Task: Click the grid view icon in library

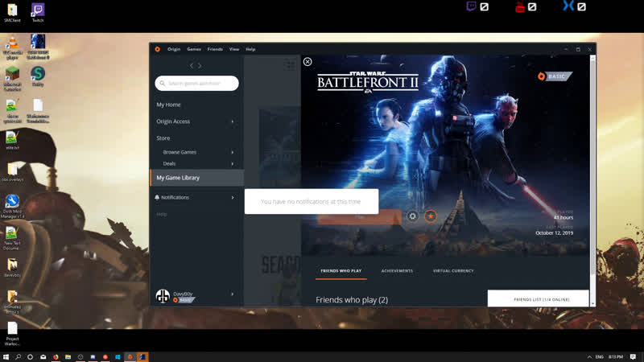Action: pos(290,65)
